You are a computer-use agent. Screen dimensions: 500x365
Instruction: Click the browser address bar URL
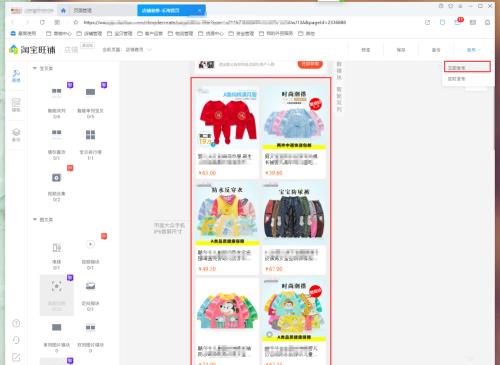point(214,22)
